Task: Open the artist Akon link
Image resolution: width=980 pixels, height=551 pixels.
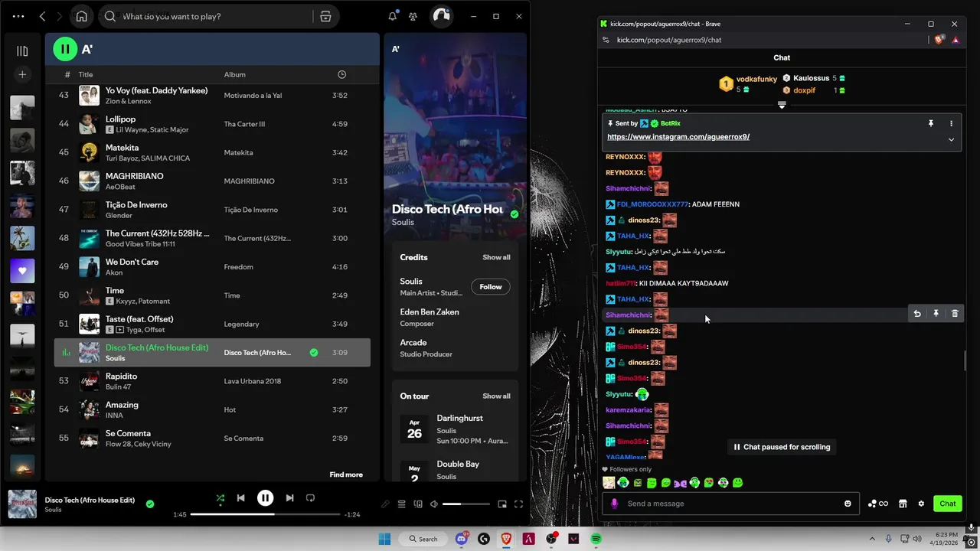Action: coord(113,272)
